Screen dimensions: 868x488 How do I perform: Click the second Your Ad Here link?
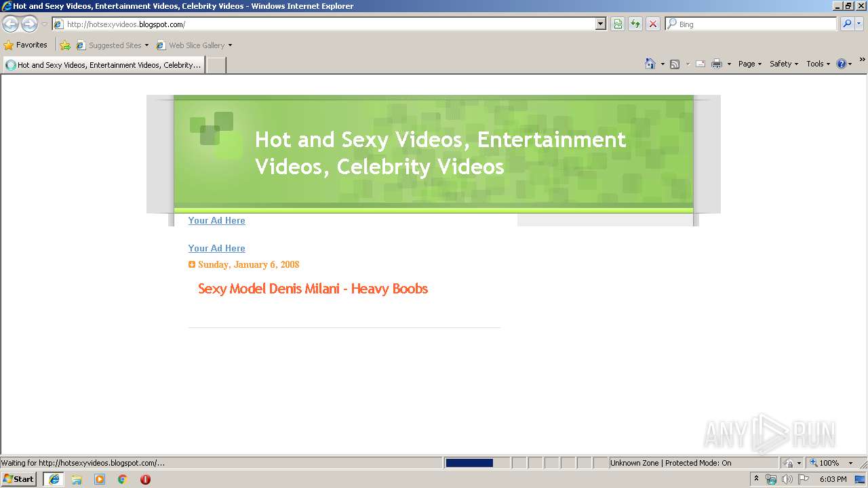[216, 248]
